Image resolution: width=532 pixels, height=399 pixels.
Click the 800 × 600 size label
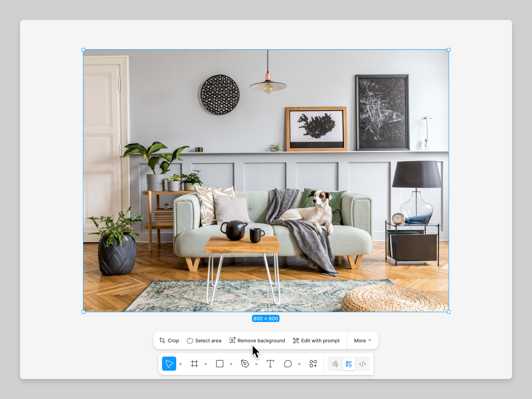point(265,318)
